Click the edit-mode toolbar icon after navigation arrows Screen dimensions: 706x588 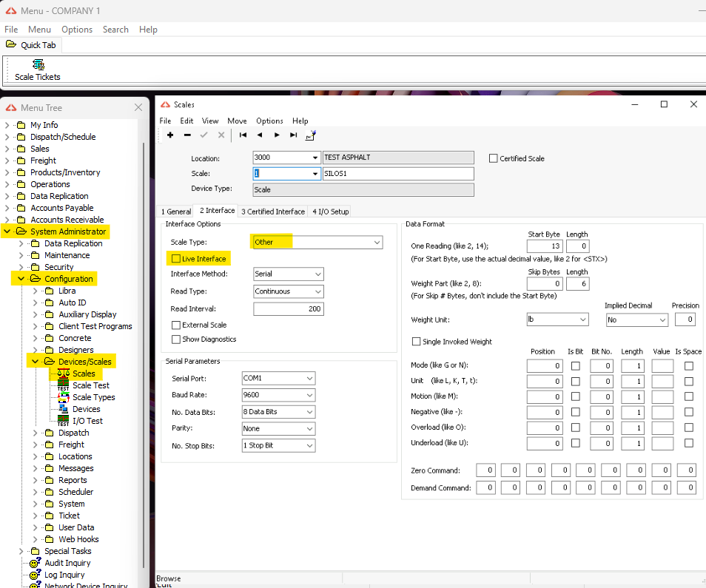tap(311, 135)
